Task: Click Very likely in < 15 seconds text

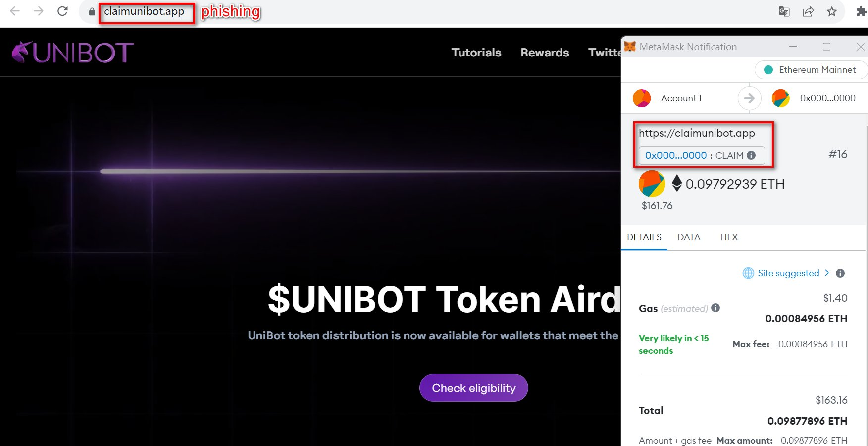Action: click(x=673, y=344)
